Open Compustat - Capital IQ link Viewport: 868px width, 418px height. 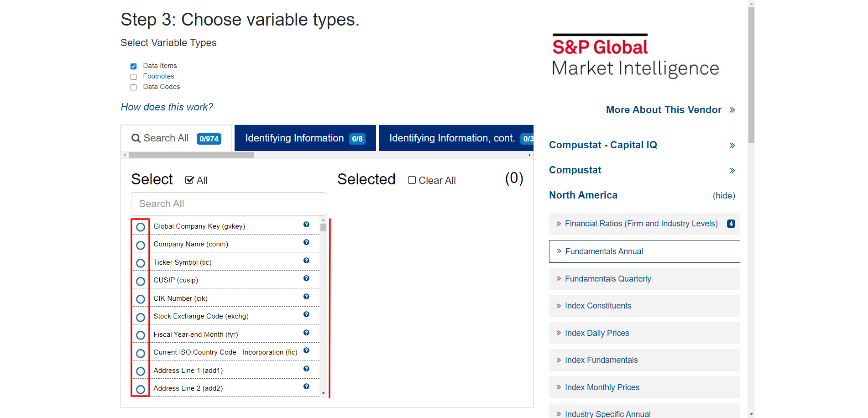tap(603, 145)
